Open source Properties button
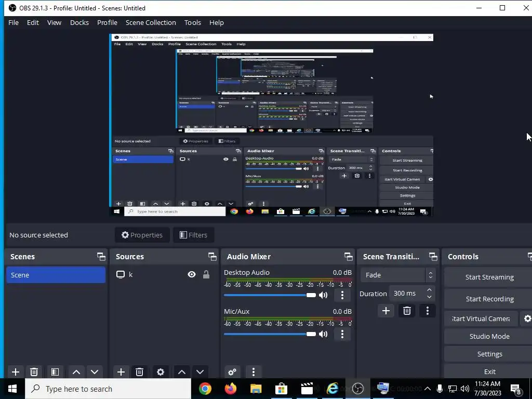Image resolution: width=532 pixels, height=399 pixels. [142, 235]
